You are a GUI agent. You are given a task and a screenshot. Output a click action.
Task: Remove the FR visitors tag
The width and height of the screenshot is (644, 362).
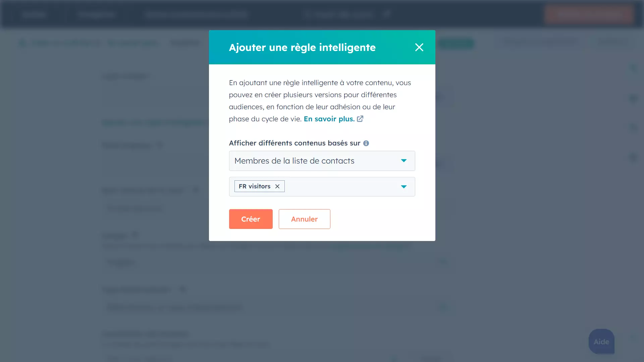(x=277, y=186)
